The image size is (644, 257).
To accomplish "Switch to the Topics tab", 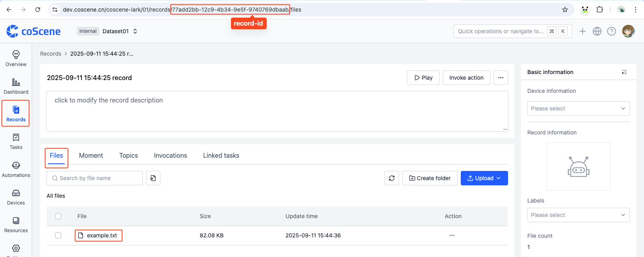I will 128,155.
